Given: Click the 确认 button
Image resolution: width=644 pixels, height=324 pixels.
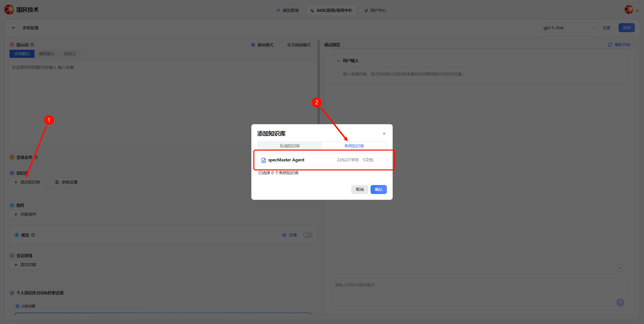Looking at the screenshot, I should tap(378, 189).
